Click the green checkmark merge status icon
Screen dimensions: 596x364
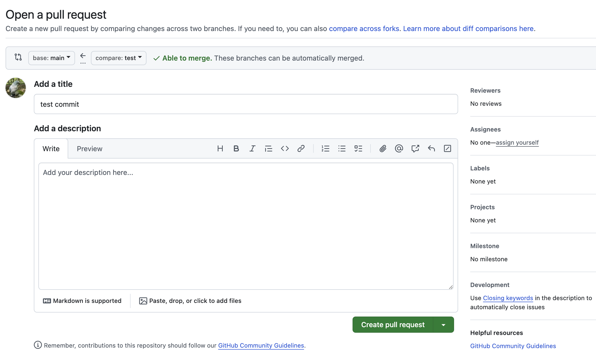(156, 58)
